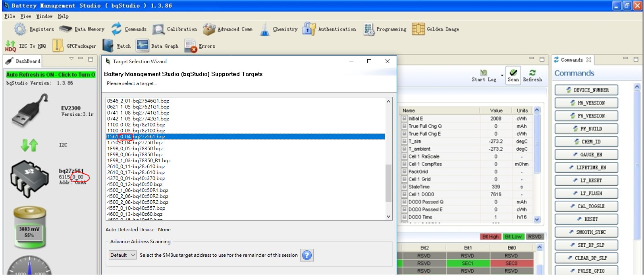Open the Help menu
Viewport: 644px width, 279px height.
point(63,16)
